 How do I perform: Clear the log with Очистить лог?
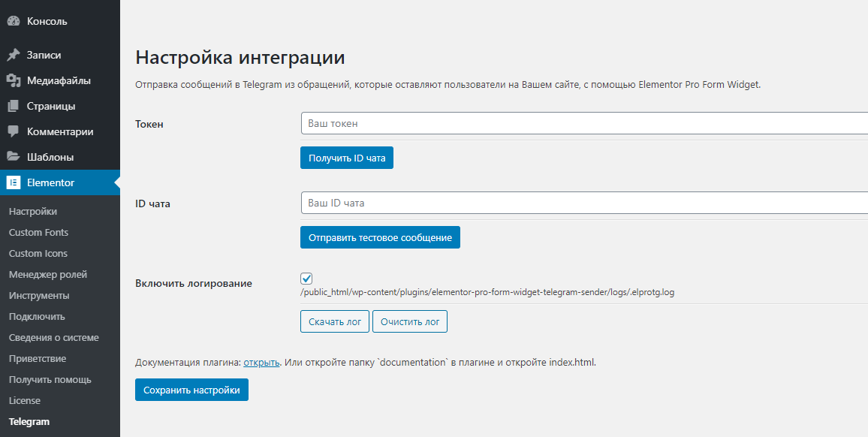click(x=410, y=322)
